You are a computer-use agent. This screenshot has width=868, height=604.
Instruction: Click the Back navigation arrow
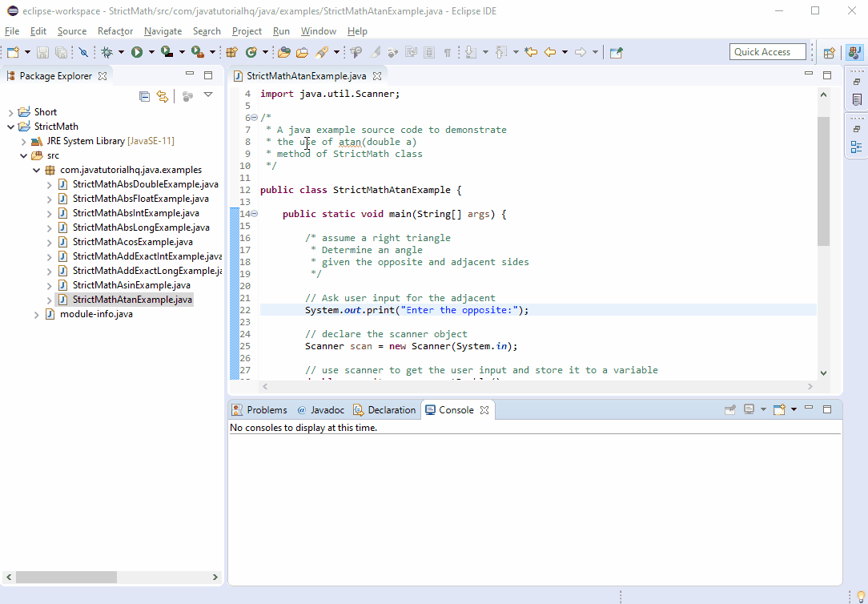point(550,52)
